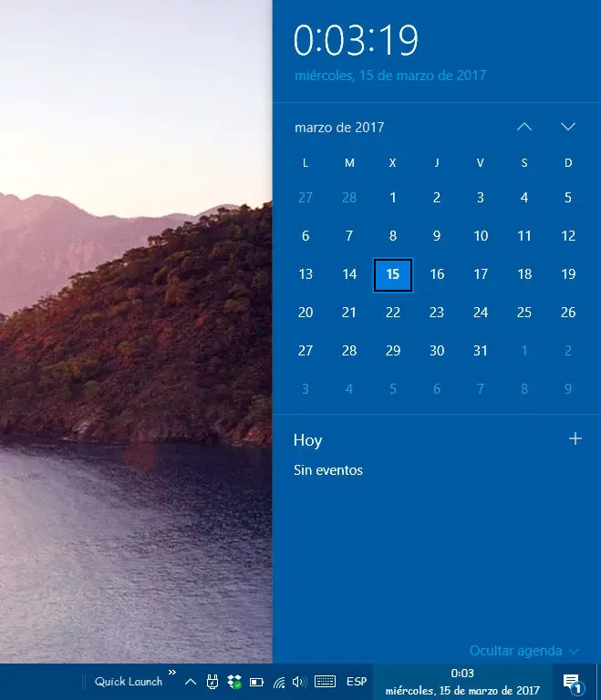
Task: Select day 11 in calendar
Action: pyautogui.click(x=524, y=236)
